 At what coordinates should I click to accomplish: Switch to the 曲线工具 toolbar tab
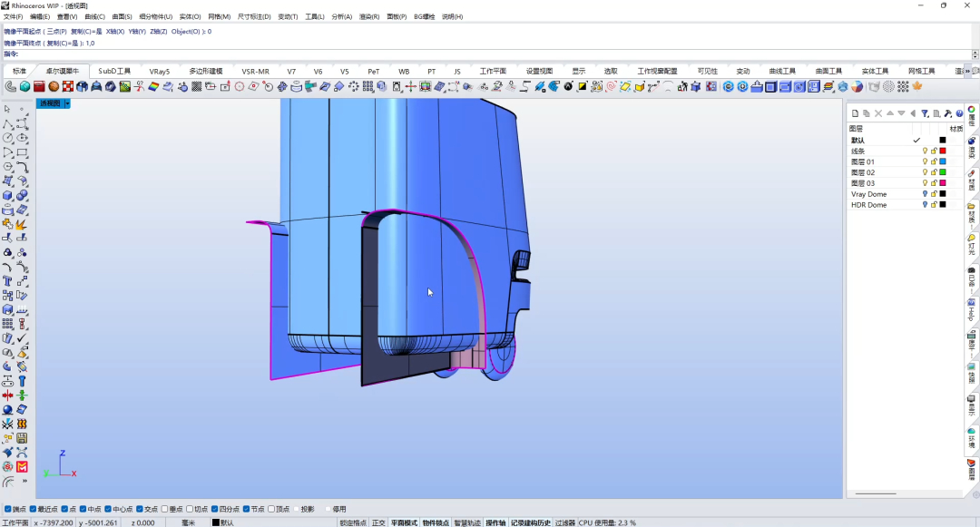(782, 71)
